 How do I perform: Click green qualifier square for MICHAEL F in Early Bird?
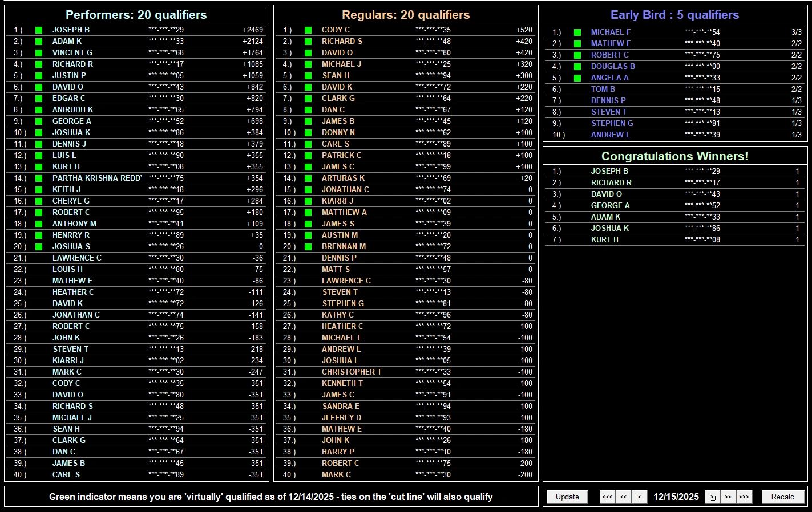click(x=577, y=32)
